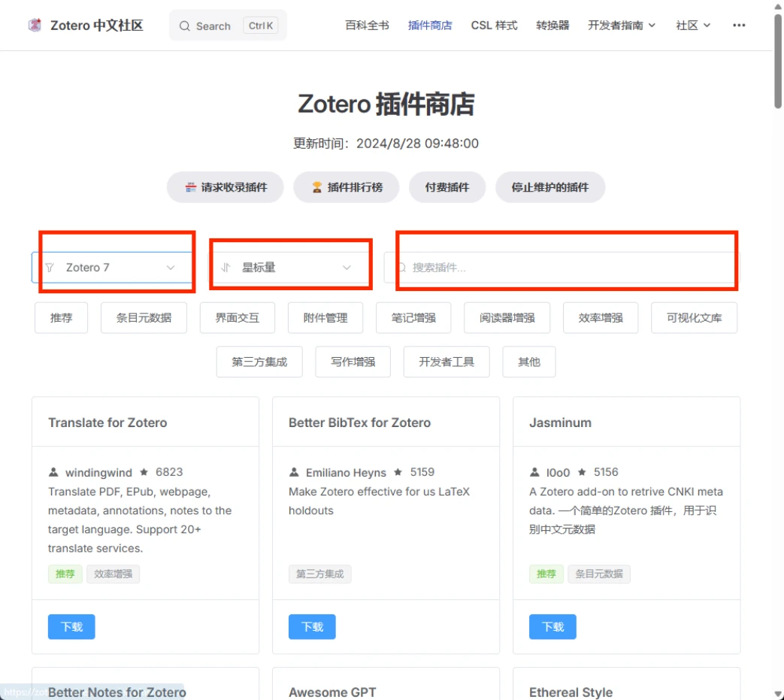
Task: Click author icon beside windingwind
Action: (x=53, y=472)
